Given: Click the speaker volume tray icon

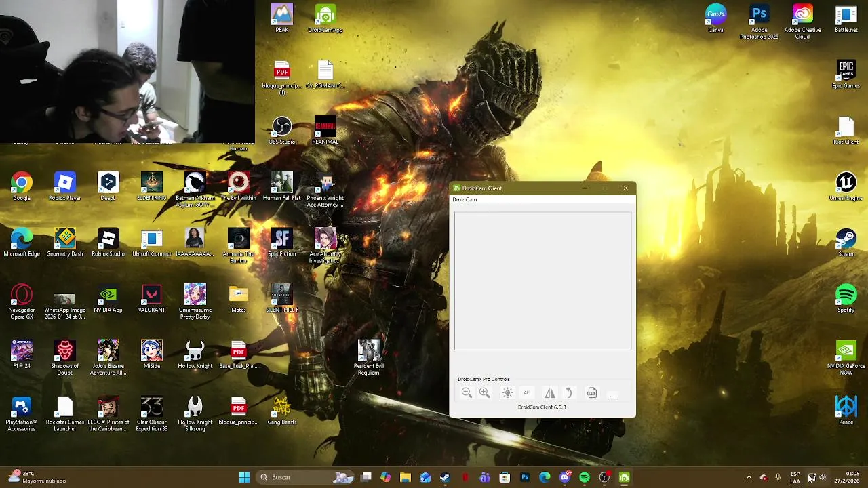Looking at the screenshot, I should pyautogui.click(x=823, y=477).
